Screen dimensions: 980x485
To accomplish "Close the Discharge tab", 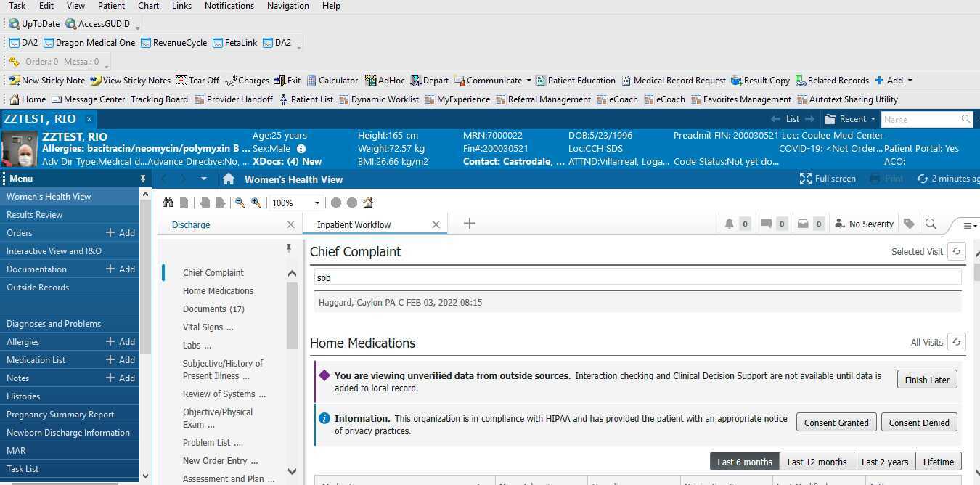I will click(x=290, y=225).
